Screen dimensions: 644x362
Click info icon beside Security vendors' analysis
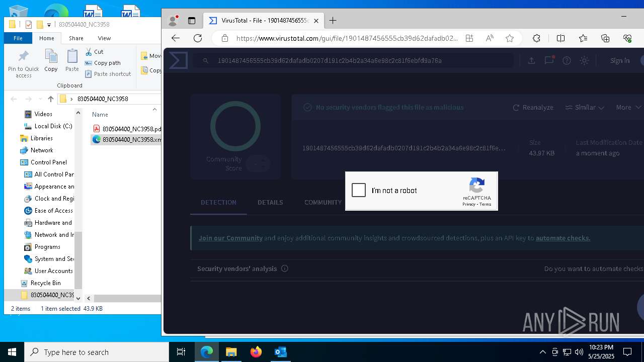point(284,268)
